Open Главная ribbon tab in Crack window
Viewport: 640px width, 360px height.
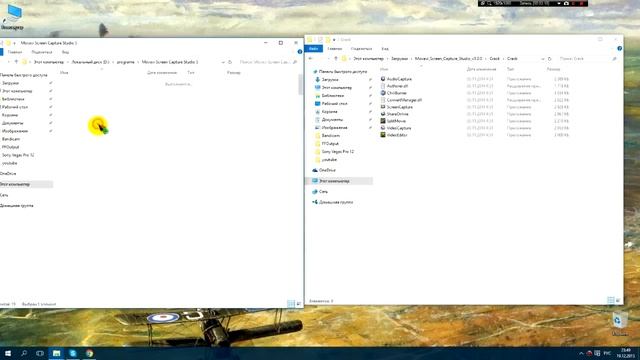(x=335, y=49)
